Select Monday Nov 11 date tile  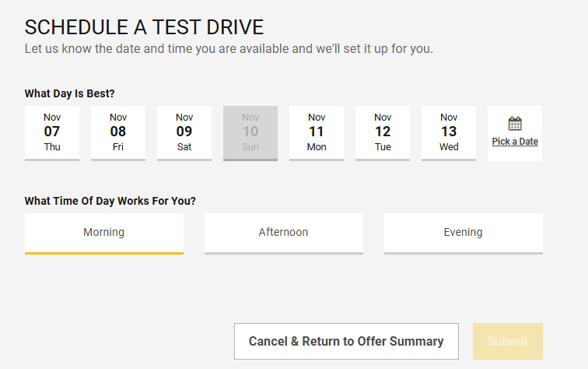pos(317,132)
